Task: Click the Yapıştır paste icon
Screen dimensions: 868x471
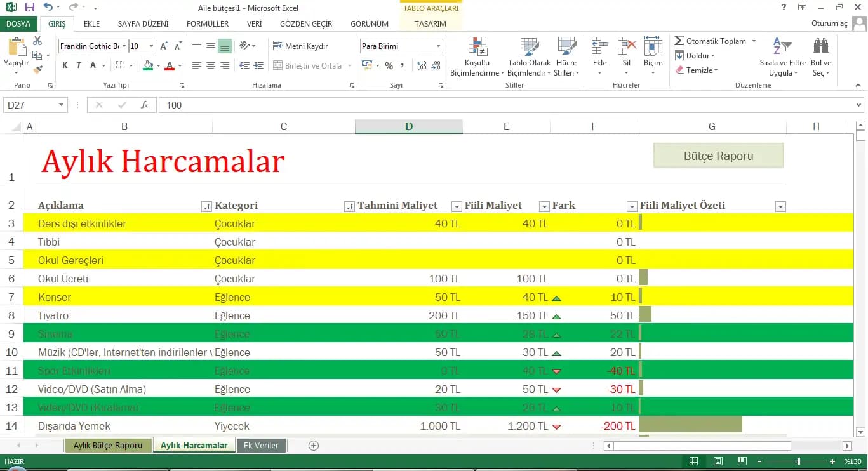Action: (16, 47)
